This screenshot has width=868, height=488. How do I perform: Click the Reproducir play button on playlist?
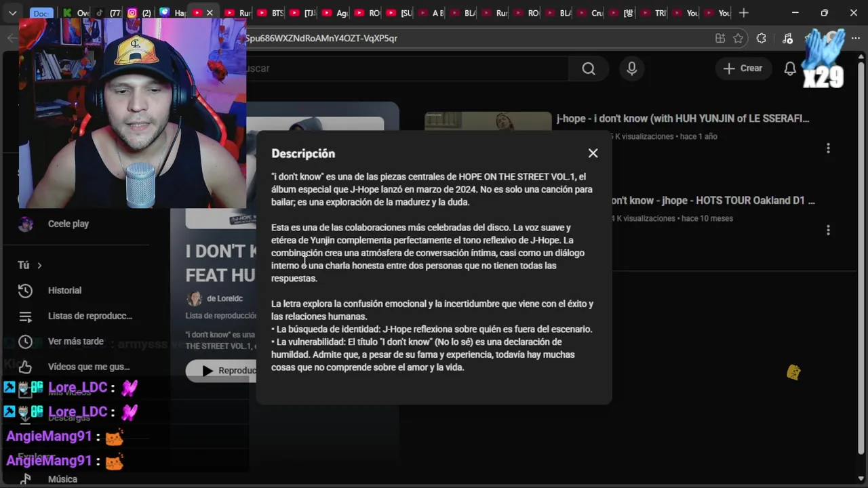(221, 371)
